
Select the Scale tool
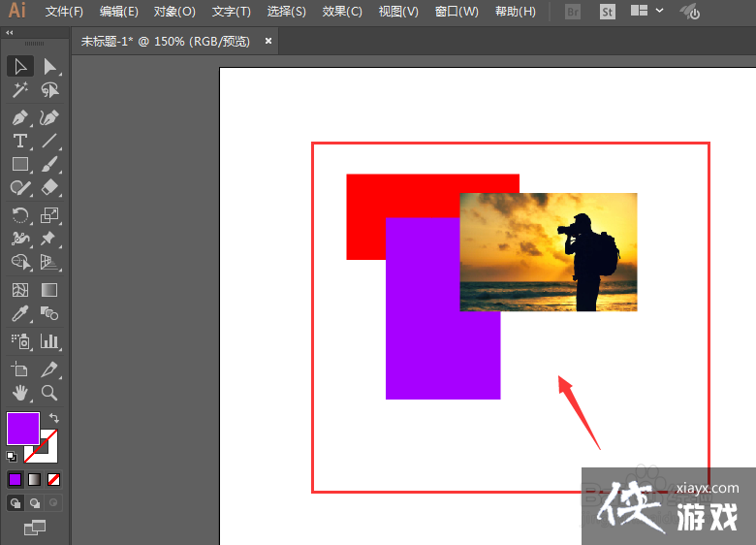(x=49, y=215)
